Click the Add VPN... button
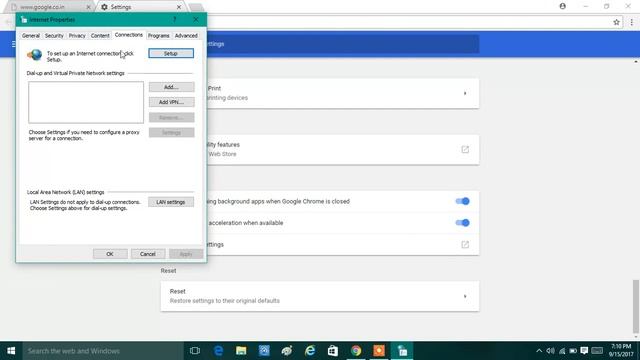Screen dimensions: 640x360 [171, 102]
